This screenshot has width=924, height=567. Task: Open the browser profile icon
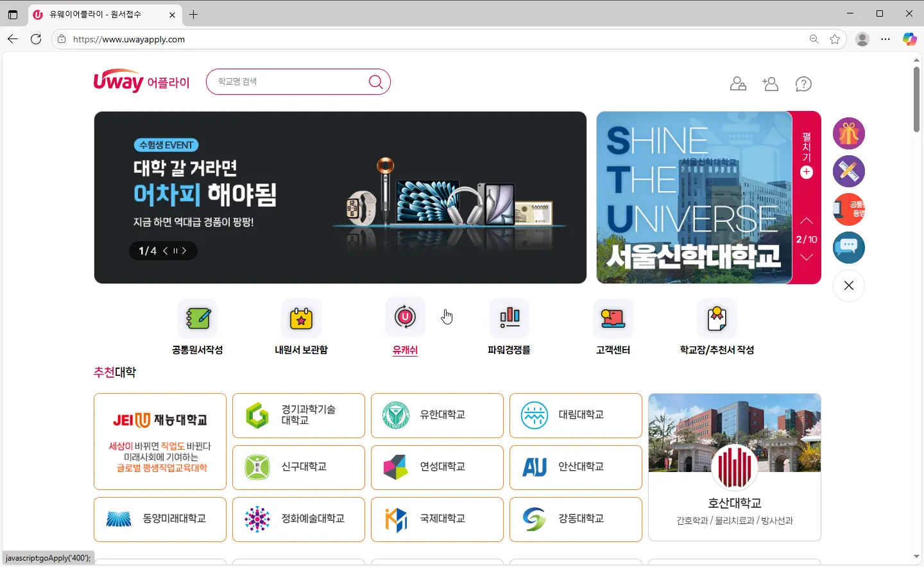click(x=862, y=39)
